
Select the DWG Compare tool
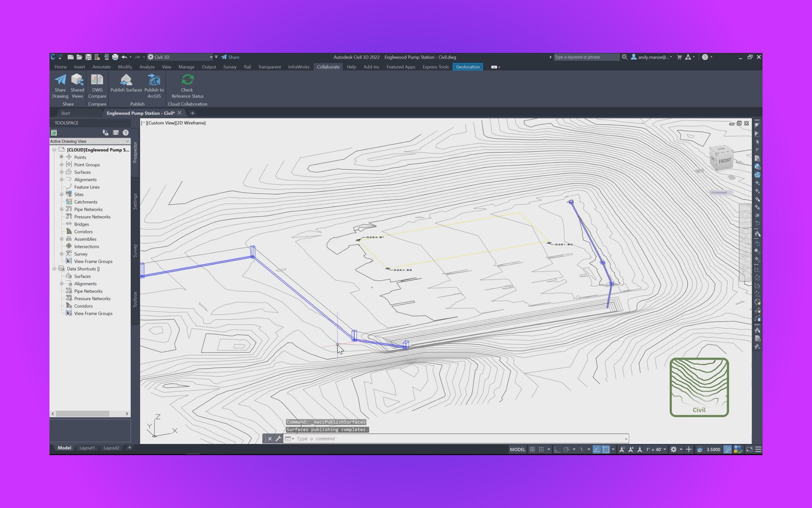[96, 85]
